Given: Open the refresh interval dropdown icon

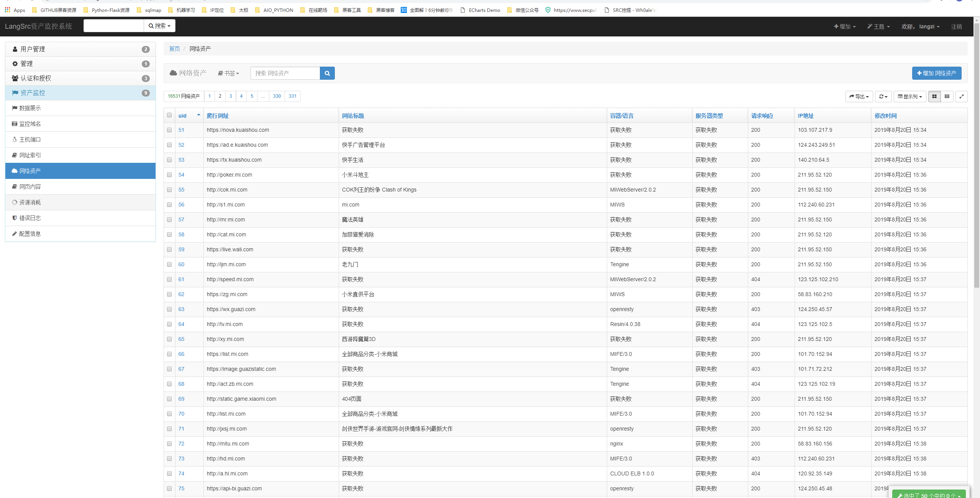Looking at the screenshot, I should point(883,97).
